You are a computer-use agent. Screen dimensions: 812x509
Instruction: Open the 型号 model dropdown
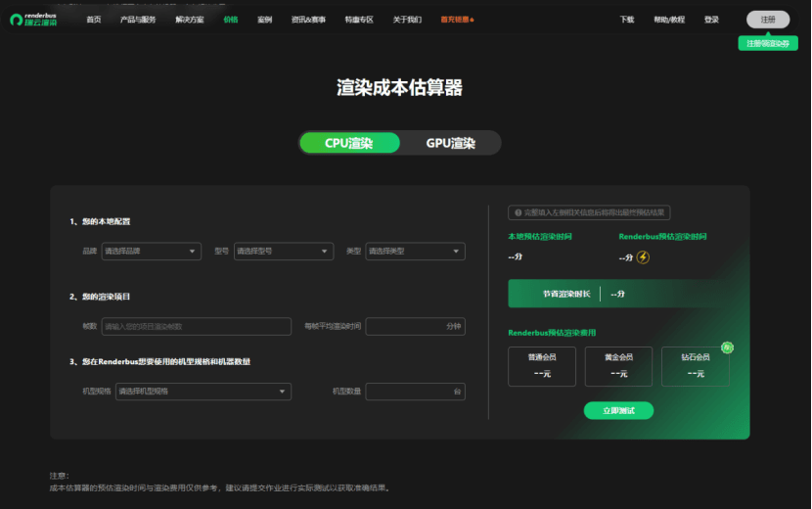point(284,252)
